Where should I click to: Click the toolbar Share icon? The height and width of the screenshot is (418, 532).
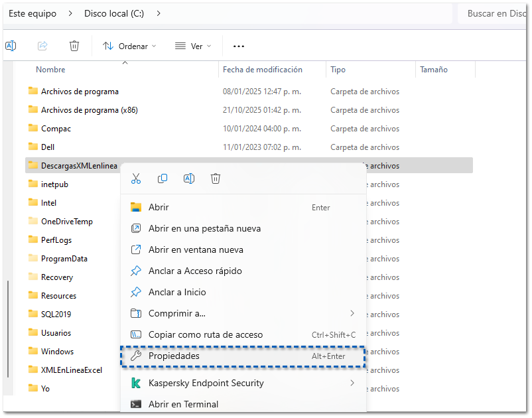point(42,46)
